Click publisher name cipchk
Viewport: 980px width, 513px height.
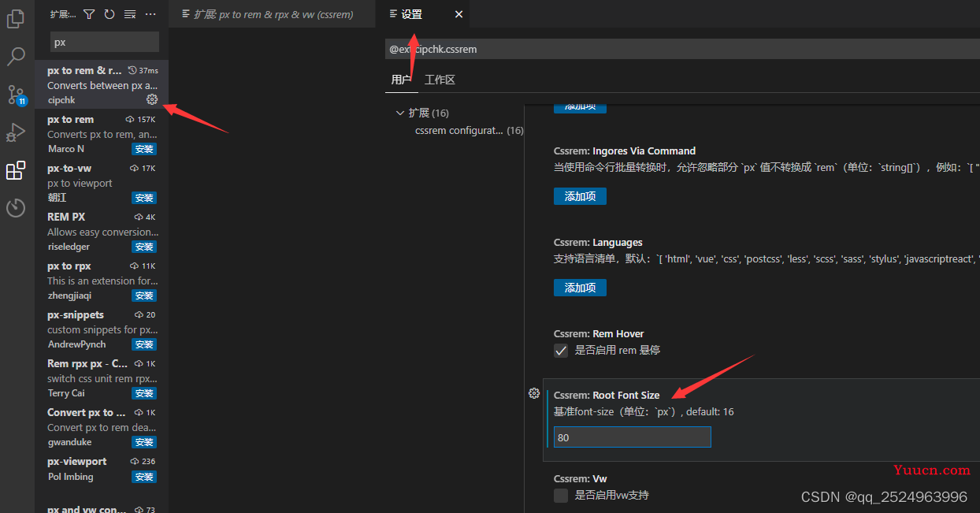click(61, 100)
